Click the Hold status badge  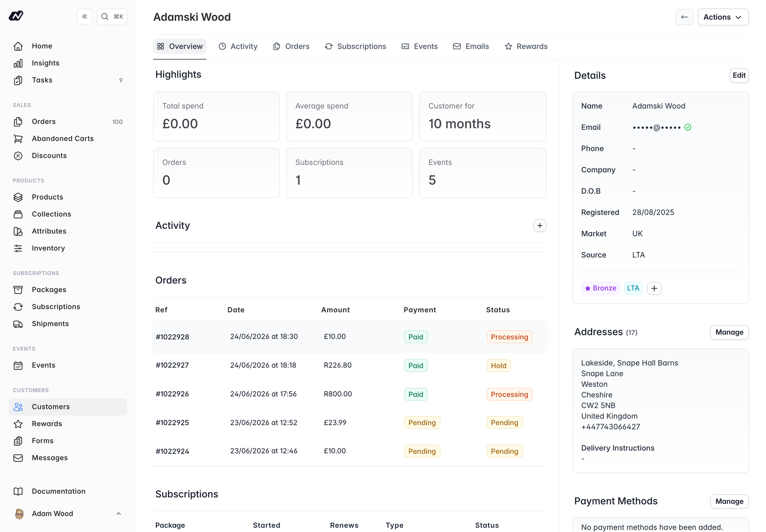[498, 366]
